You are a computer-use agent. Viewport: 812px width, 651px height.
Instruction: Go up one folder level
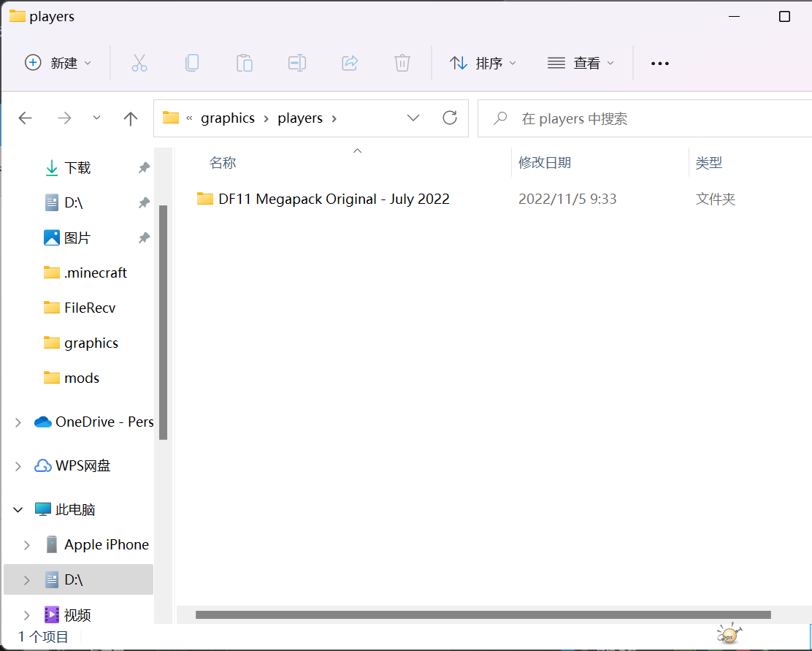click(131, 118)
